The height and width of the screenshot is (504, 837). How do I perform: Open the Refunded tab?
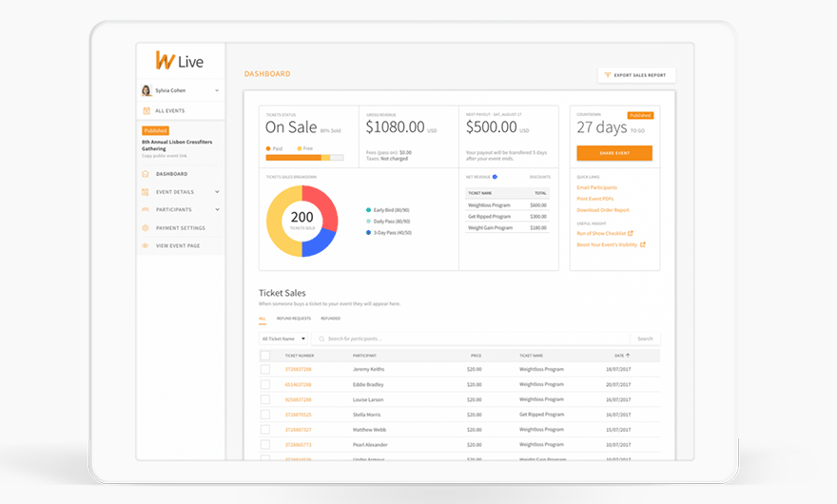pyautogui.click(x=330, y=319)
